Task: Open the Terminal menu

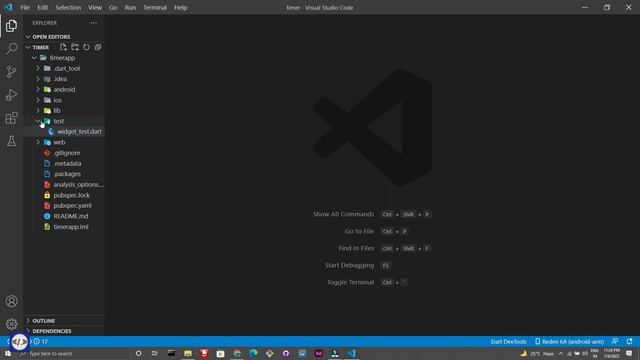Action: (155, 7)
